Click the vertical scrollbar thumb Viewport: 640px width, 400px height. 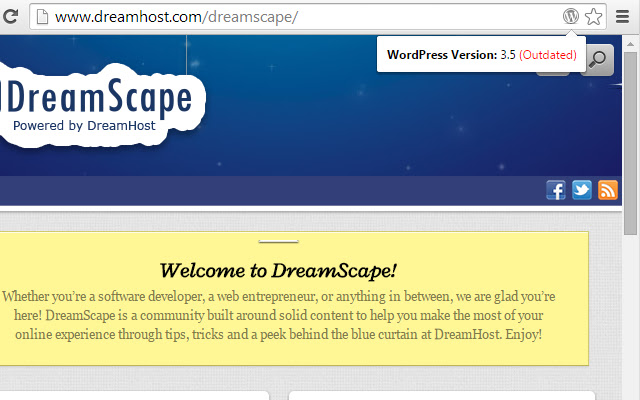[630, 143]
